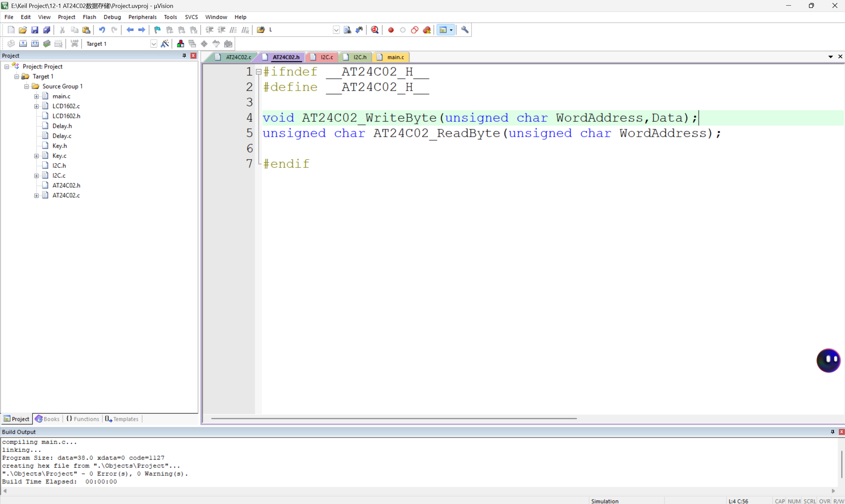Insert breakpoint using red dot icon
The width and height of the screenshot is (845, 504).
(x=391, y=30)
